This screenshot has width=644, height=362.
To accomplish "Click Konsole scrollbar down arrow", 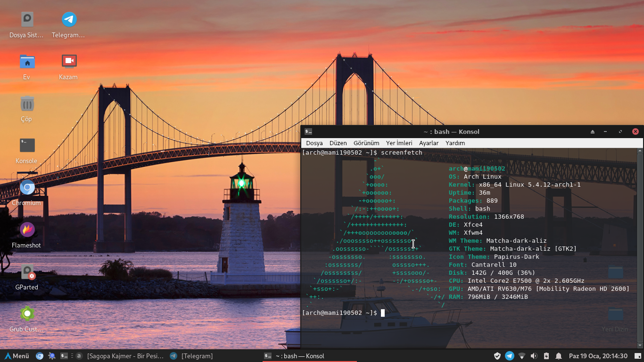I will click(x=640, y=345).
